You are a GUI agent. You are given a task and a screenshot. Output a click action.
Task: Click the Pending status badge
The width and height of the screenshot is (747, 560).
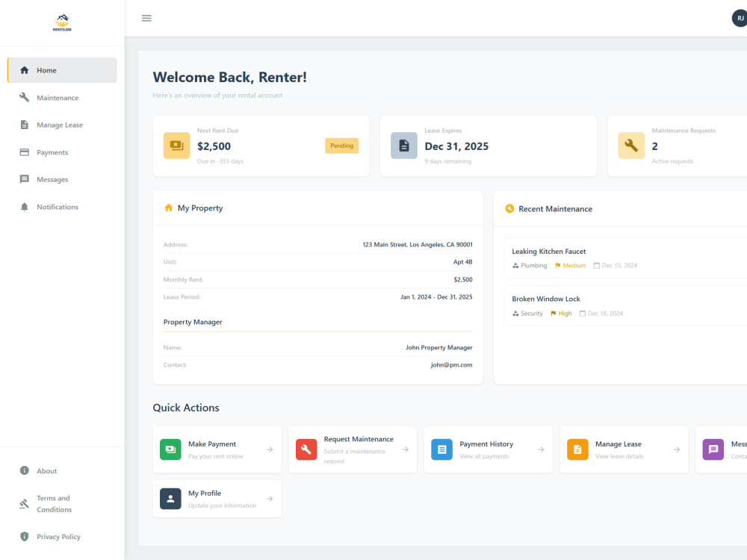tap(341, 146)
